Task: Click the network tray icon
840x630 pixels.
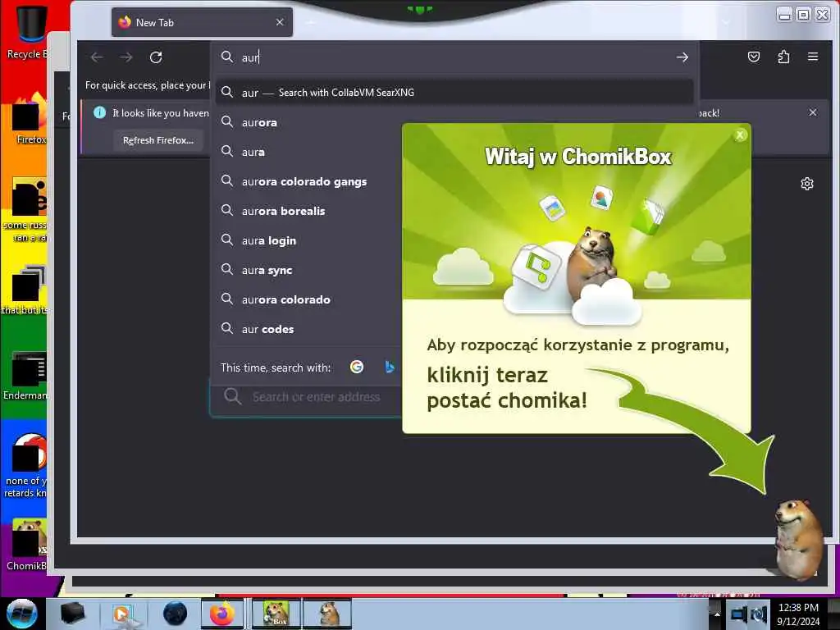Action: click(739, 614)
